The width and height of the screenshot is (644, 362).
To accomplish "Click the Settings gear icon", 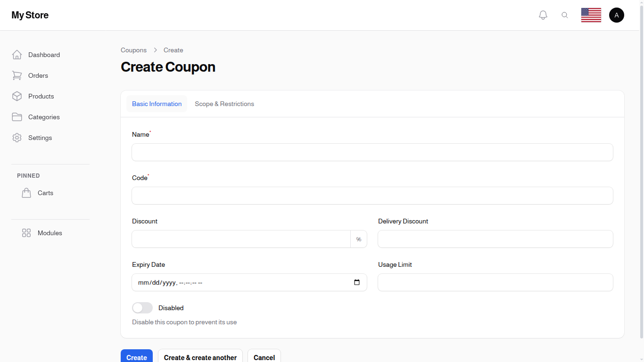I will (x=17, y=138).
